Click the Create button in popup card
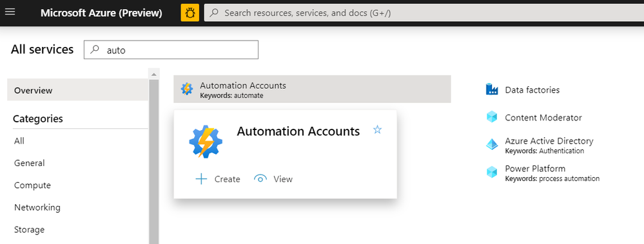644x244 pixels. (x=218, y=179)
